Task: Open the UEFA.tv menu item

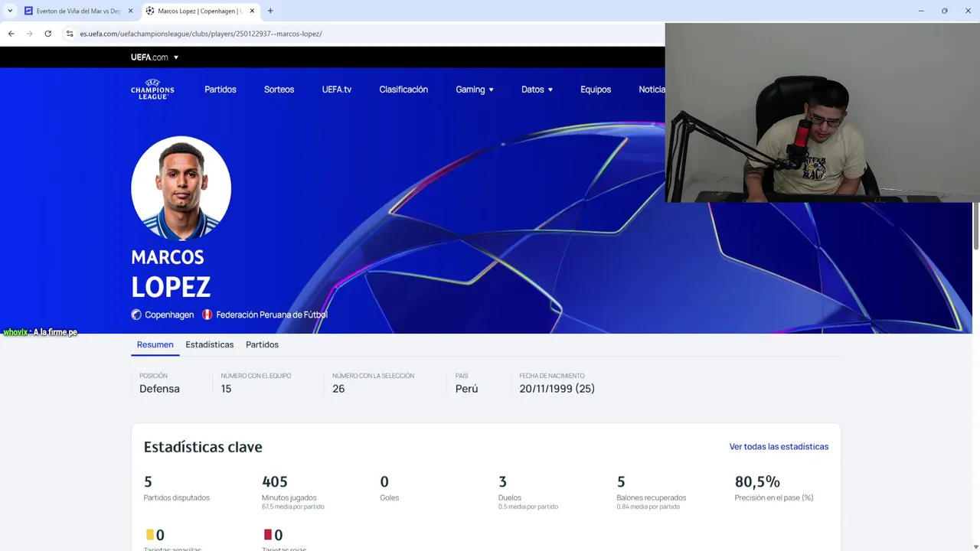Action: [x=337, y=90]
